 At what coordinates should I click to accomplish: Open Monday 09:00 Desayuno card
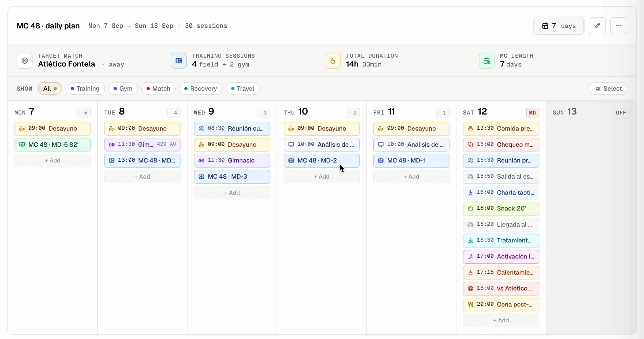point(53,128)
